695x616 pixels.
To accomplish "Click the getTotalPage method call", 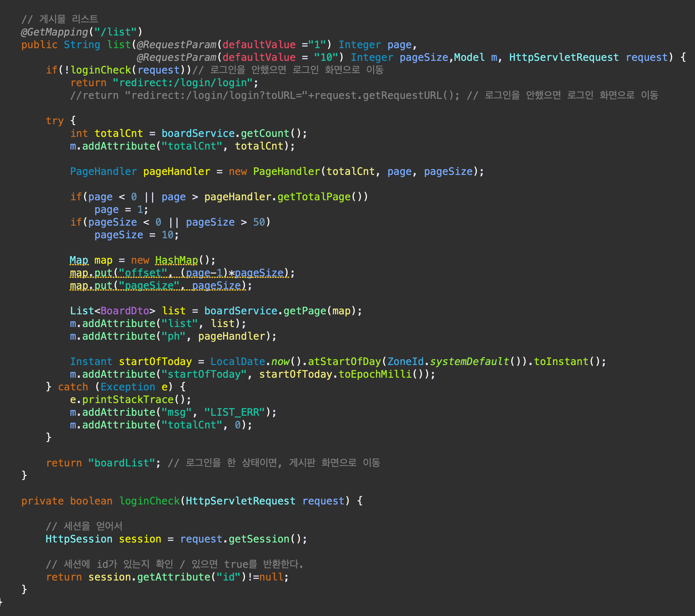I will 314,196.
